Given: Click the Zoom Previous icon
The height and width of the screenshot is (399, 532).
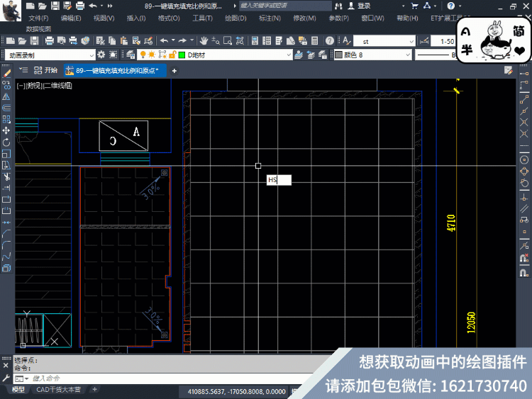Looking at the screenshot, I should [240, 41].
